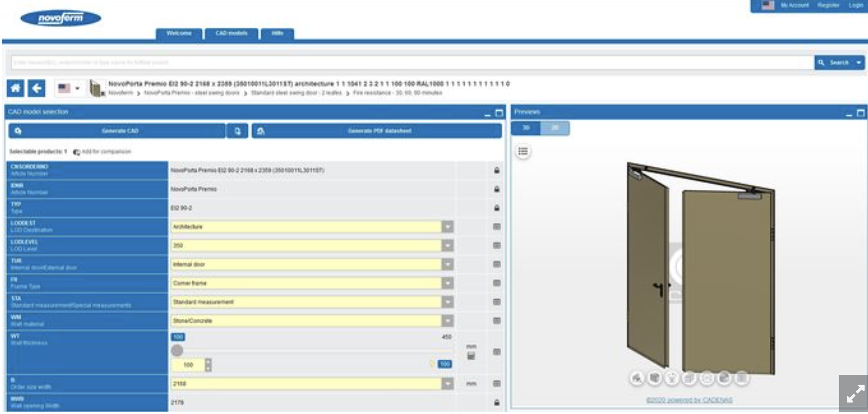Click Generate CAD button
Image resolution: width=868 pixels, height=414 pixels.
(117, 131)
